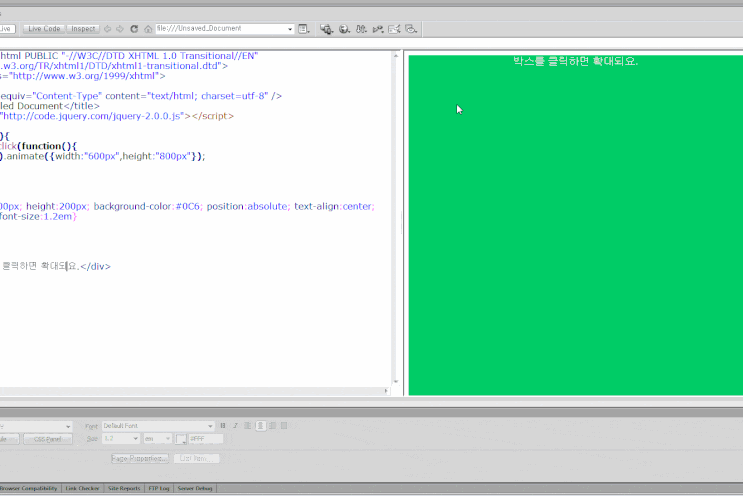
Task: Switch to the Site Reports tab
Action: click(x=124, y=488)
